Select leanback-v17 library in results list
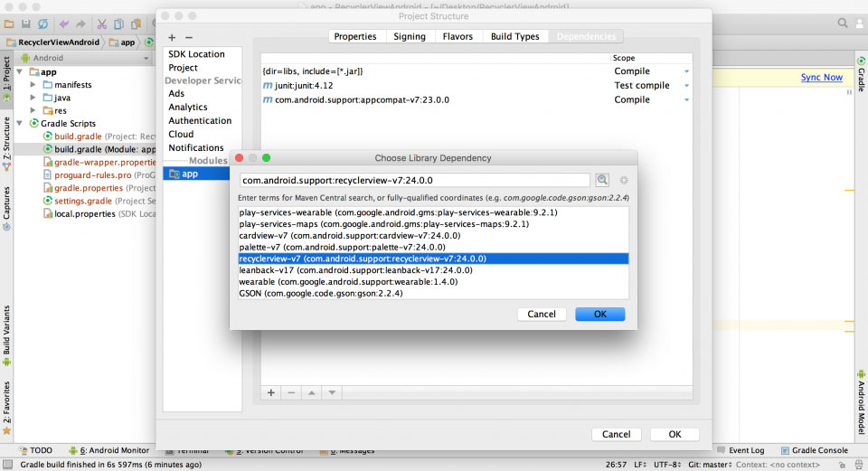The width and height of the screenshot is (868, 471). (433, 270)
